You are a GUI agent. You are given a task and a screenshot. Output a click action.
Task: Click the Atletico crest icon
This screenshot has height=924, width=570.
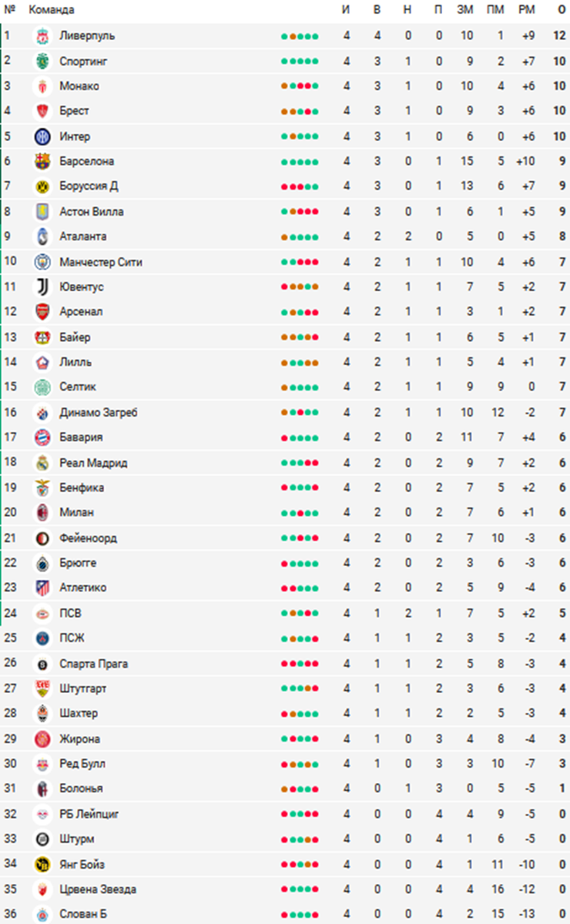tap(42, 588)
